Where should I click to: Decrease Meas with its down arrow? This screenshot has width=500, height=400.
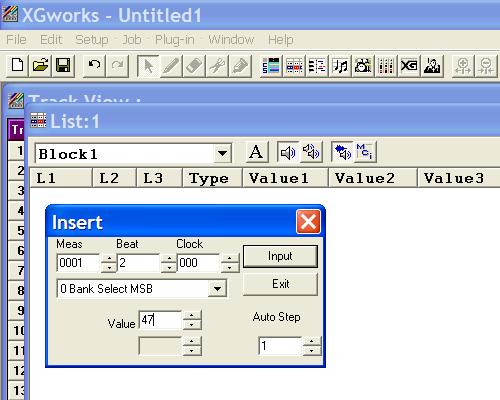pos(109,267)
